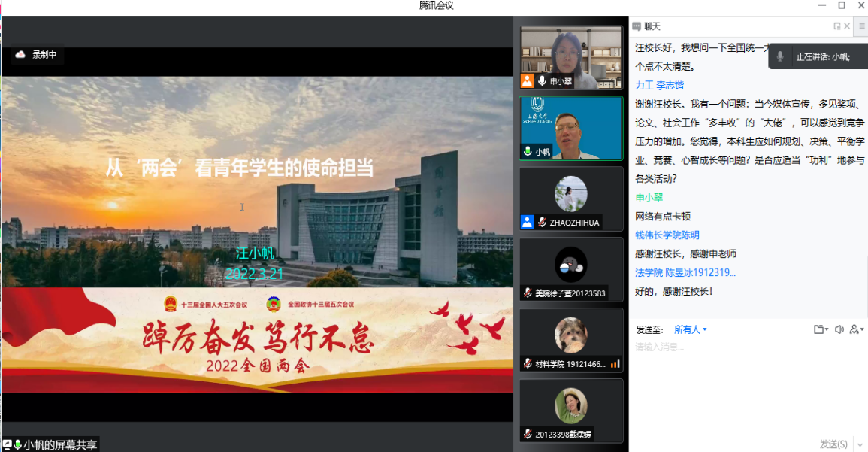
Task: Click muted mic icon for ZHAOZHIHUA
Action: [x=542, y=223]
